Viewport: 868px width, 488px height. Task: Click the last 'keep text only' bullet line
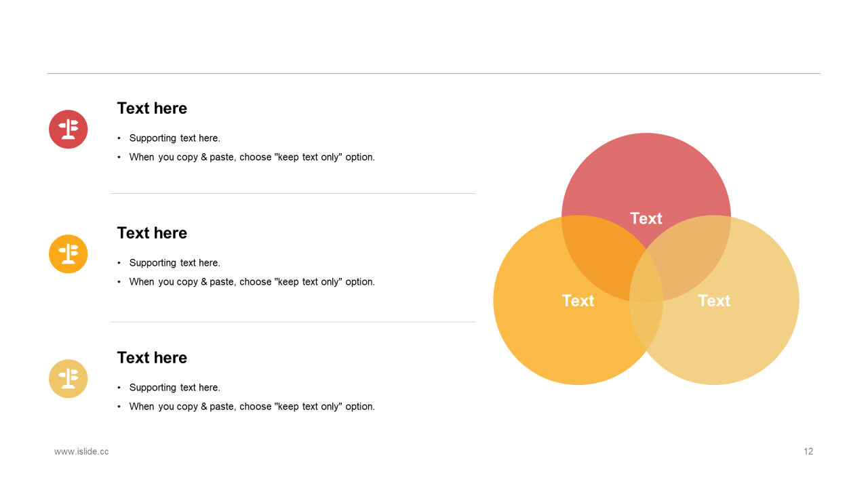pyautogui.click(x=252, y=407)
